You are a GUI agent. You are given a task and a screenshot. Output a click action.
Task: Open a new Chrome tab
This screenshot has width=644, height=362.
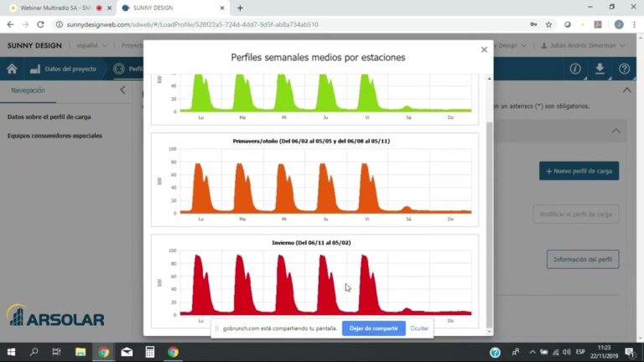(x=240, y=8)
